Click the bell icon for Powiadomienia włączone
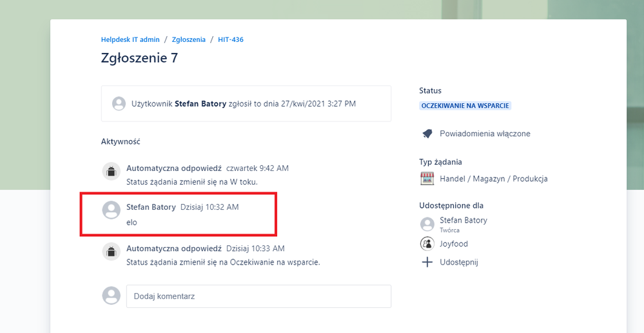 427,134
